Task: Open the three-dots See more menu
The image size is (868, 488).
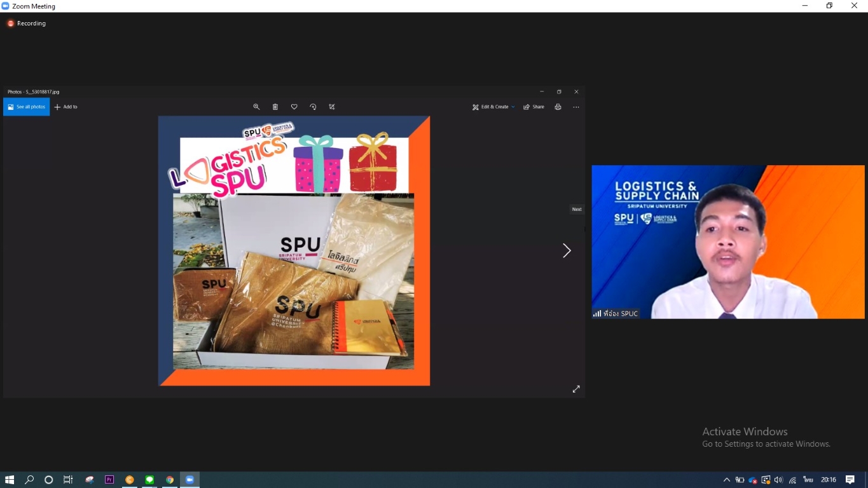Action: 576,107
